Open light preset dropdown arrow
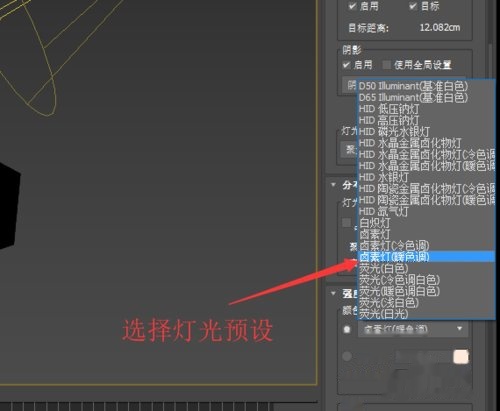500x411 pixels. click(x=460, y=329)
